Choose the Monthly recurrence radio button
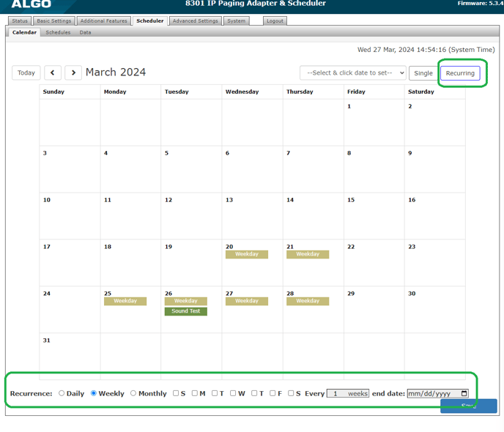The image size is (504, 432). tap(133, 393)
